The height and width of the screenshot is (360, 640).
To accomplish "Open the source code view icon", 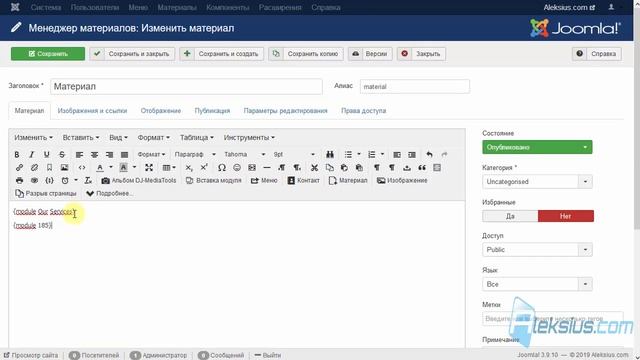I will point(82,168).
